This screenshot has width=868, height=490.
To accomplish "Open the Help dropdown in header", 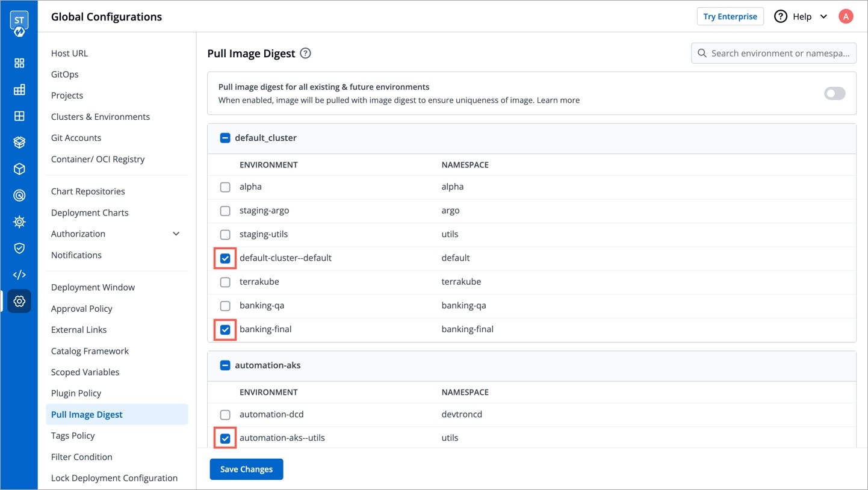I will pyautogui.click(x=801, y=17).
